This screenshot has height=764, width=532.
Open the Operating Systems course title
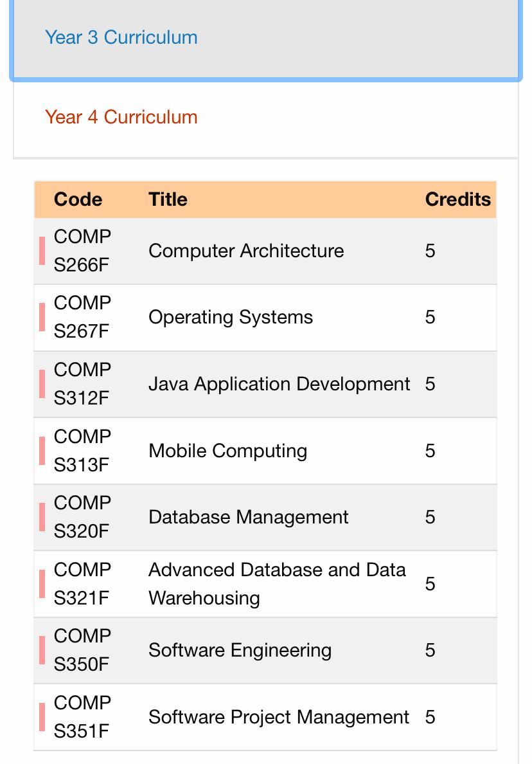[x=231, y=317]
